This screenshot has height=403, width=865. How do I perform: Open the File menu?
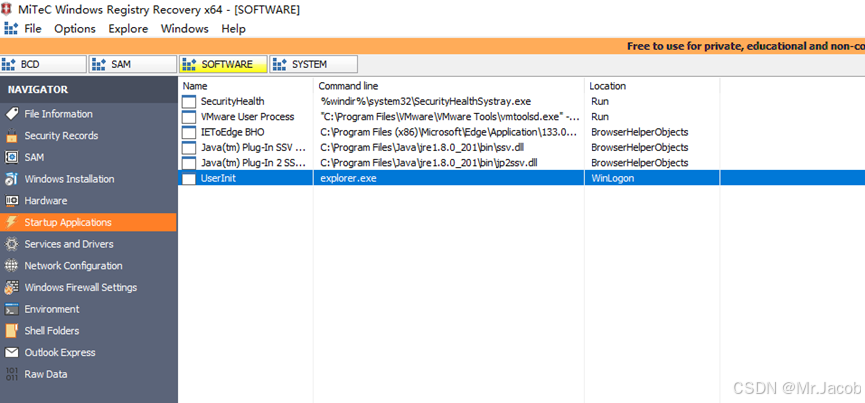coord(33,29)
